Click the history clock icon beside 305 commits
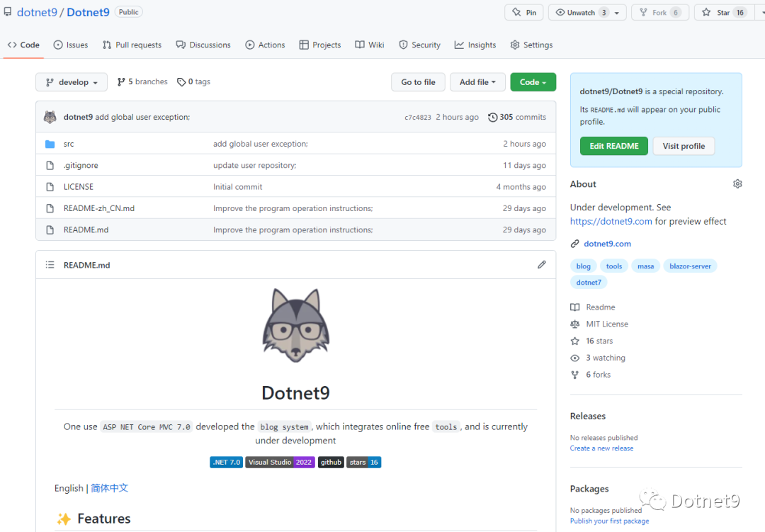Screen dimensions: 765x532 [x=493, y=117]
